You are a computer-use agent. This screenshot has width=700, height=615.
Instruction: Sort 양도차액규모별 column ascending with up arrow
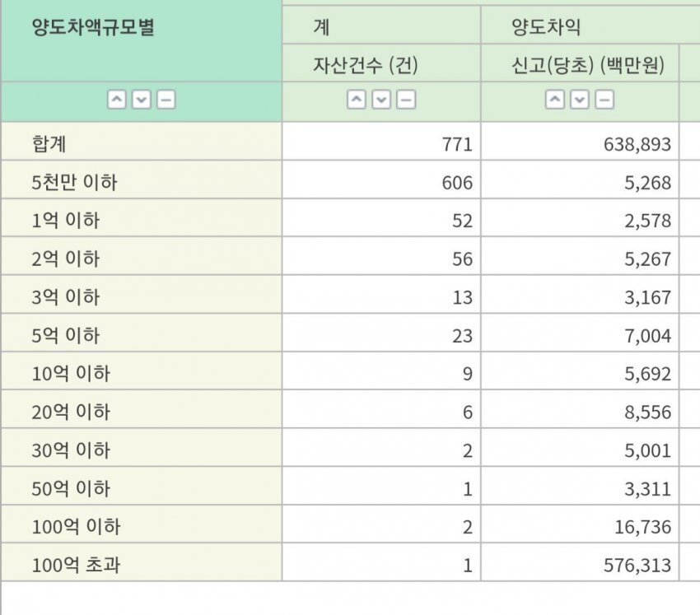point(117,100)
